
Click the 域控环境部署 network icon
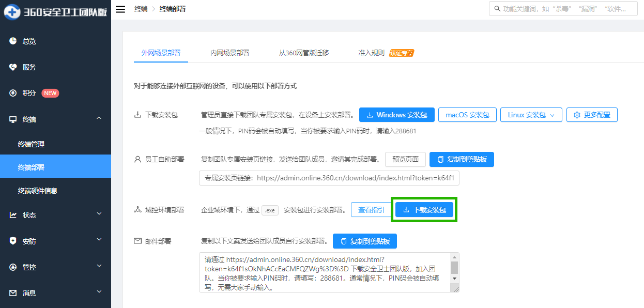(x=138, y=210)
